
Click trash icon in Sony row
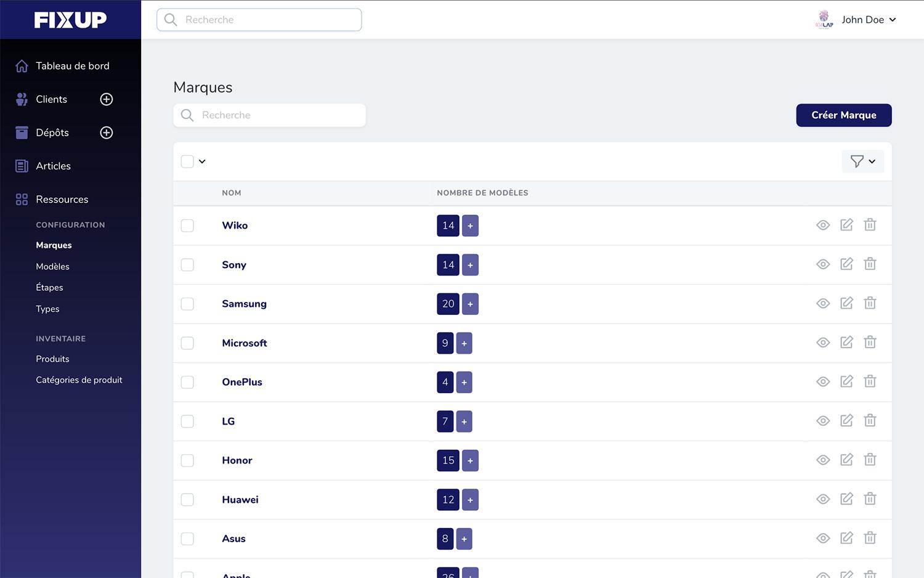click(x=870, y=264)
